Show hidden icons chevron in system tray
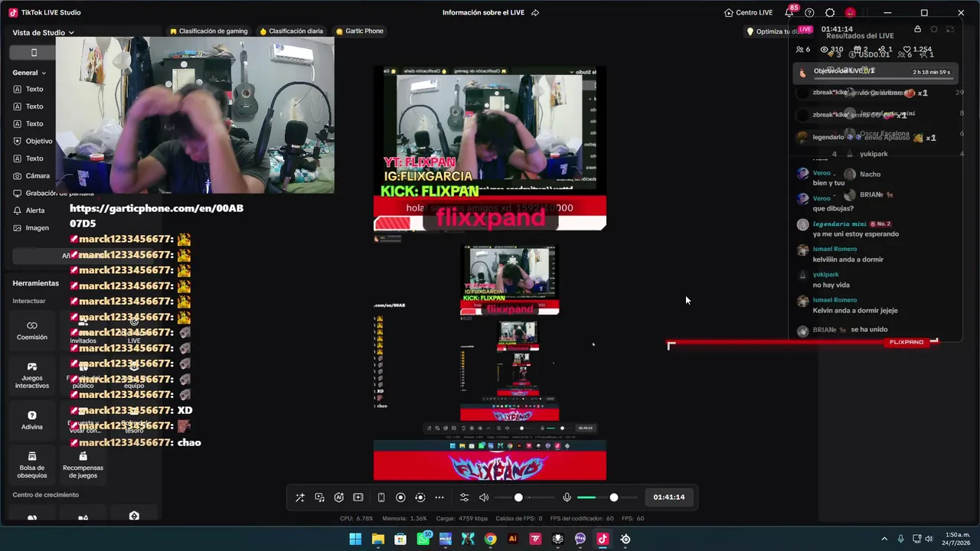 point(884,539)
